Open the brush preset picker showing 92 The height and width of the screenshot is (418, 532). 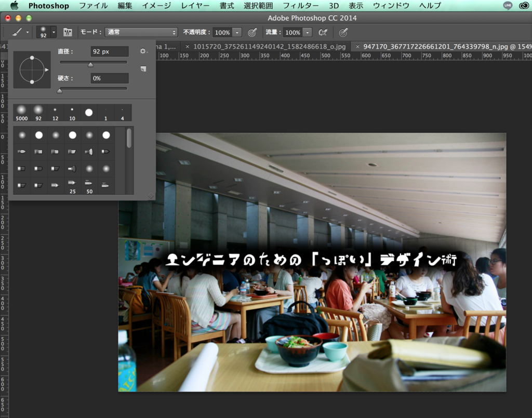(x=43, y=32)
